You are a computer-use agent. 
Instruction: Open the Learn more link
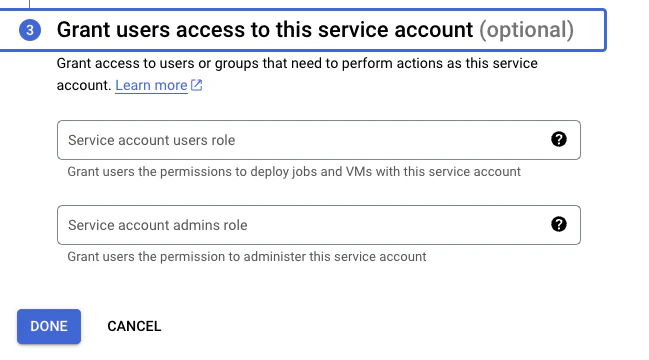point(151,85)
